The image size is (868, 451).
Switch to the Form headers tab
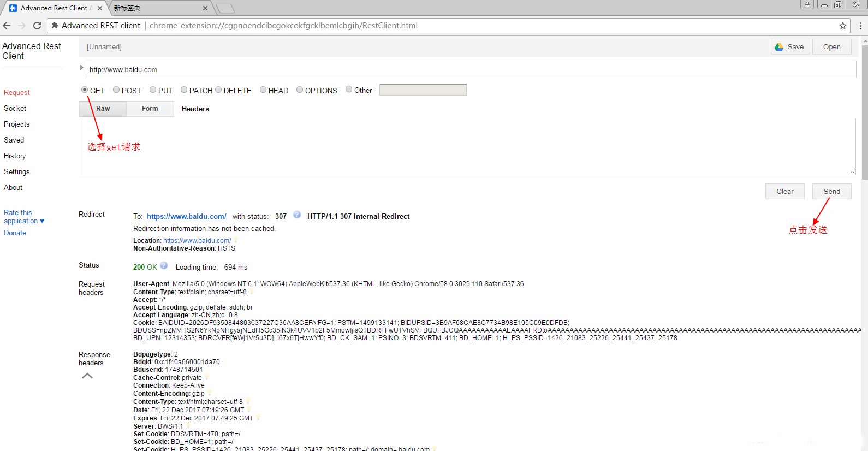coord(150,109)
